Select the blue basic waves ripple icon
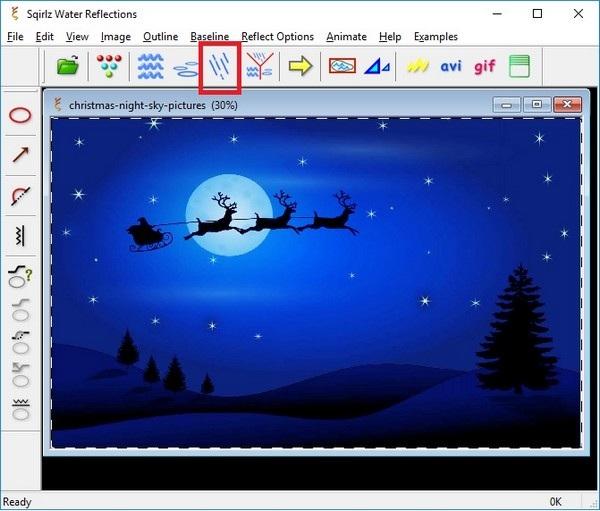600x511 pixels. click(x=150, y=66)
